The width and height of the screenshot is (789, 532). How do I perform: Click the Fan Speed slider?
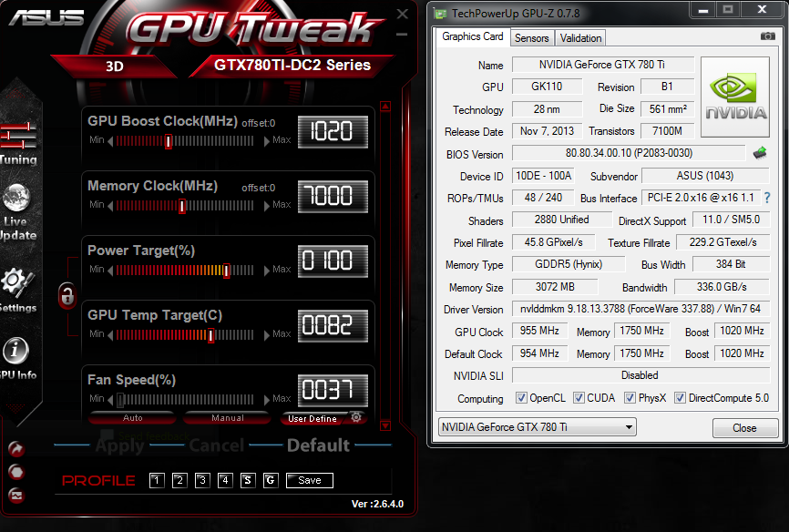(x=185, y=400)
